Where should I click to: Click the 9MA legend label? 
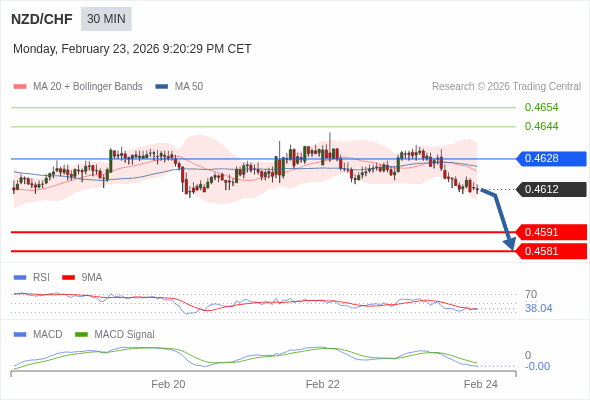click(x=92, y=278)
